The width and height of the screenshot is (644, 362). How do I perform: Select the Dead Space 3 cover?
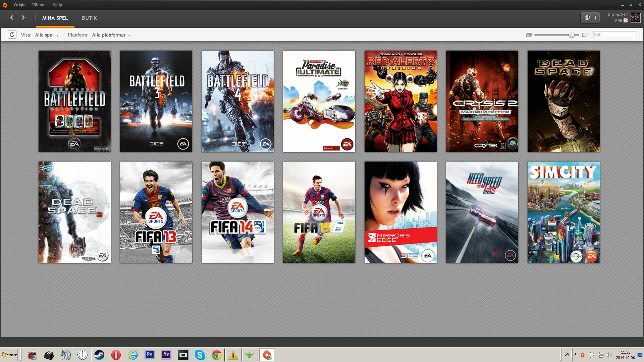click(x=74, y=212)
